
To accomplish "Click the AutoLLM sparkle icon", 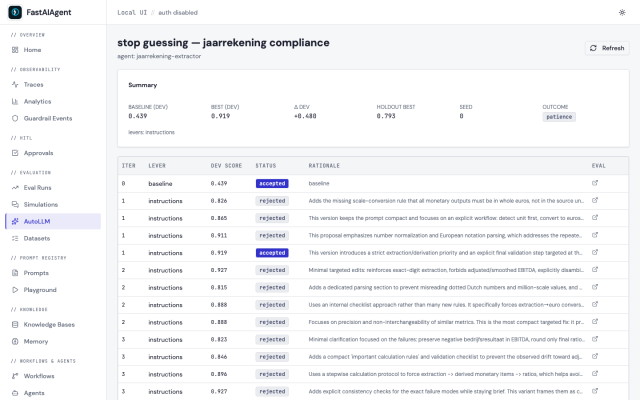I will pyautogui.click(x=15, y=221).
